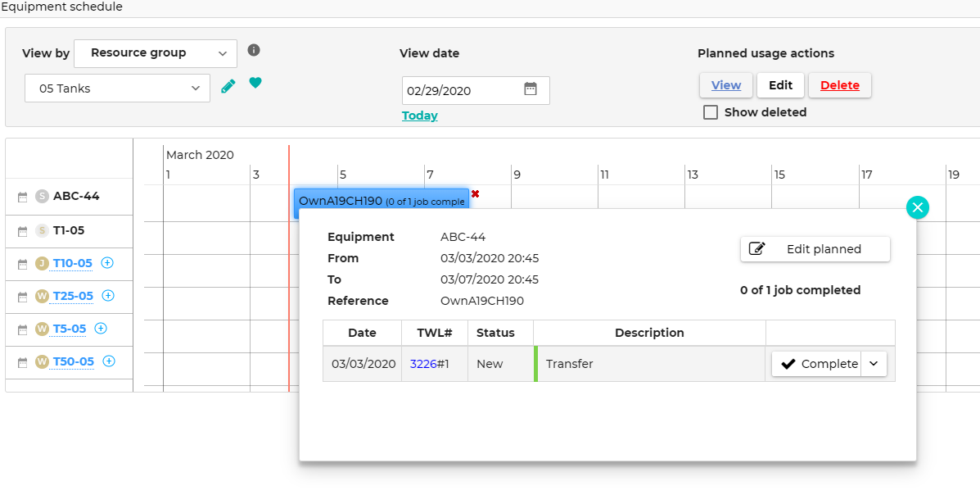Click the plus icon beside T5-05
The image size is (980, 495).
pos(101,328)
